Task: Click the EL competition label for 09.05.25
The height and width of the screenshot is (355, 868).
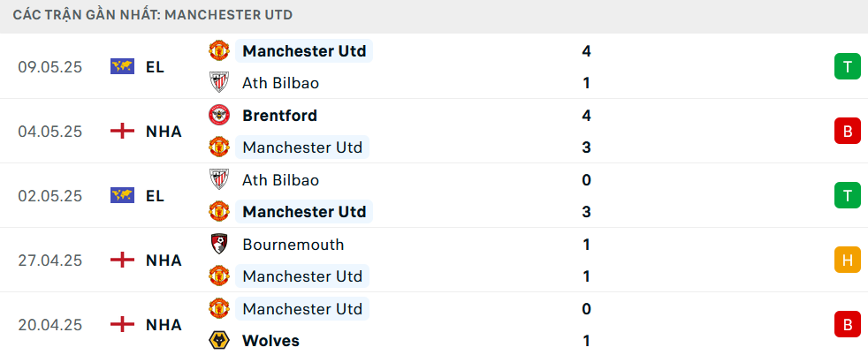Action: (x=155, y=67)
